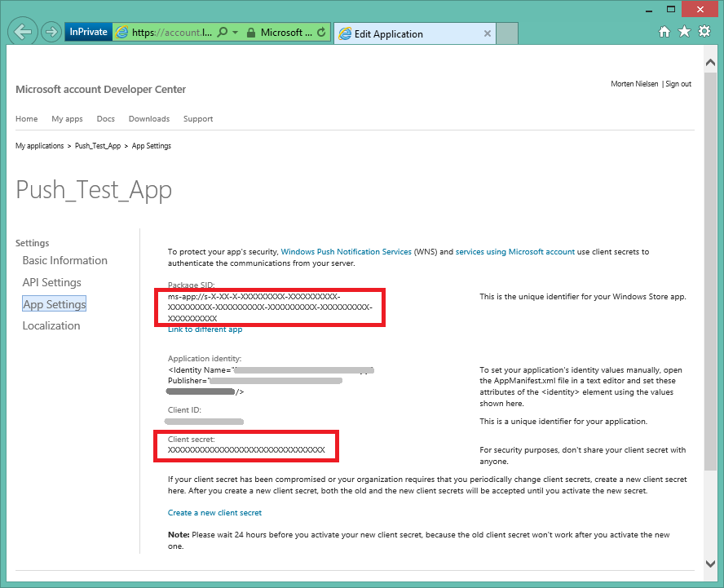Screen dimensions: 724x588
Task: Click the Application identity label
Action: click(x=205, y=359)
